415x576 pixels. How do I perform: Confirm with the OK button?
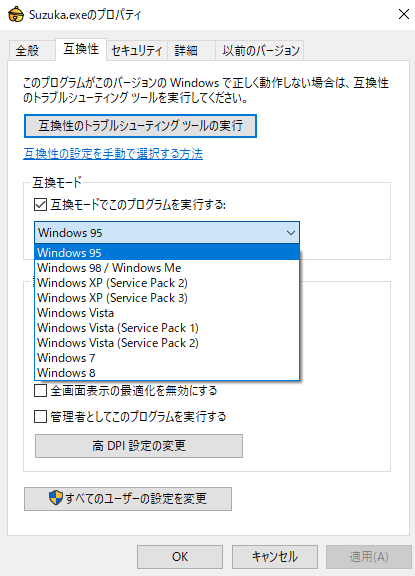[x=180, y=557]
